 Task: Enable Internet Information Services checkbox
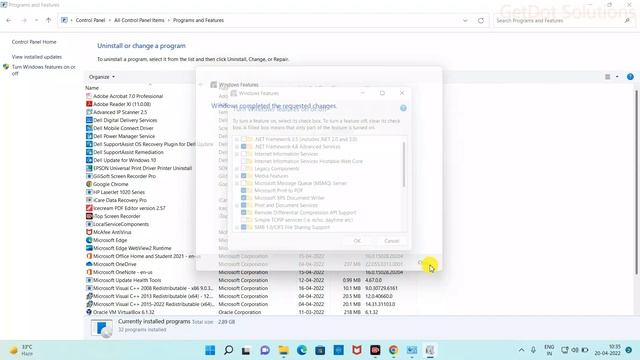point(244,154)
